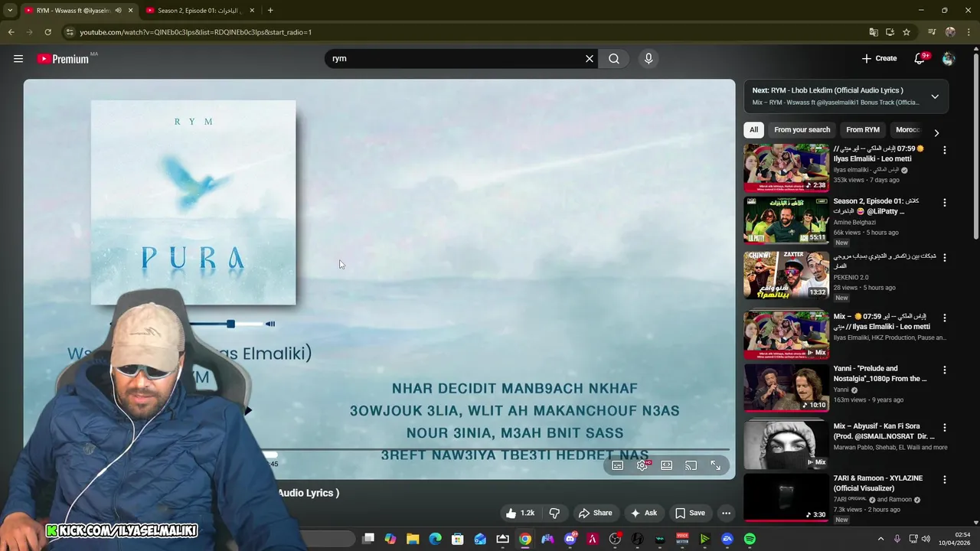Open options for XYLAZINE video

[945, 480]
